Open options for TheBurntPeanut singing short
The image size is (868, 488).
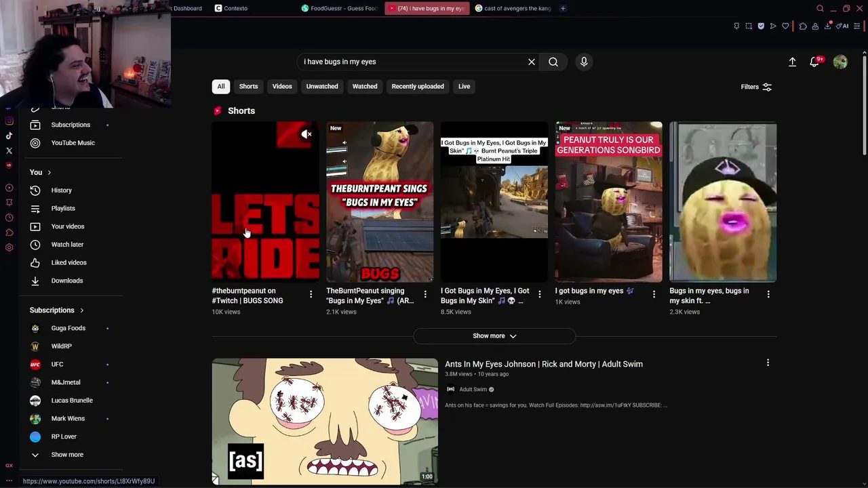(425, 294)
